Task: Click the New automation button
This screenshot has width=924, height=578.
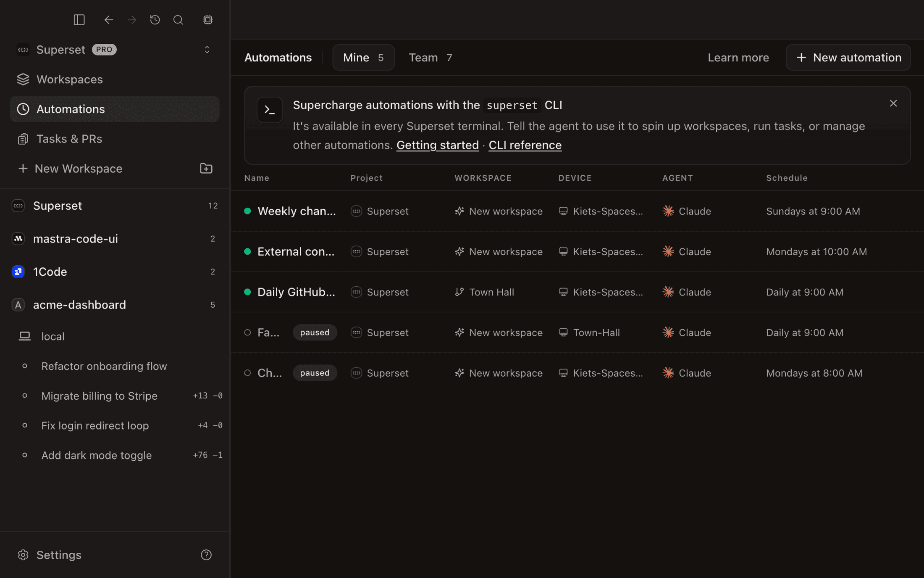Action: pyautogui.click(x=848, y=58)
